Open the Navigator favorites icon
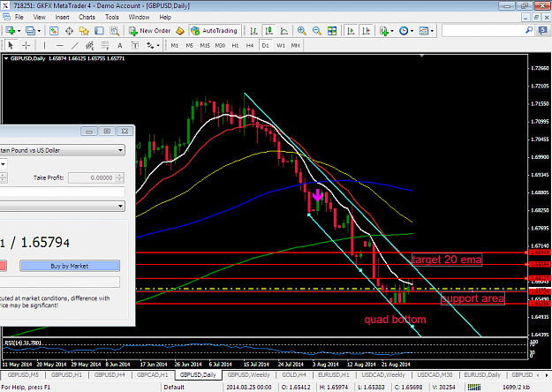The height and width of the screenshot is (392, 552). coord(84,31)
